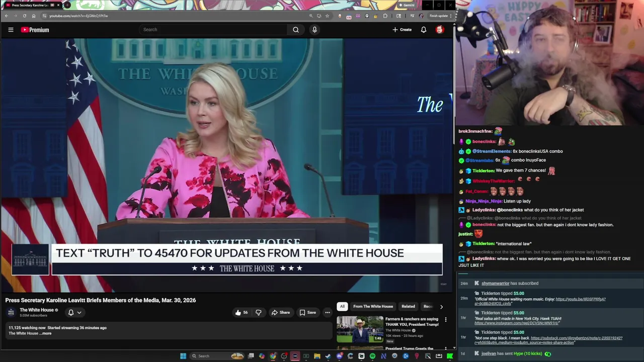Open Spotify from the taskbar

(372, 356)
